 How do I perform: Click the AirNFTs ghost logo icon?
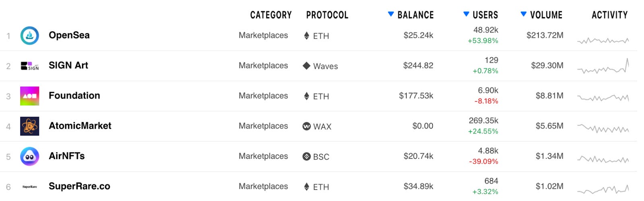(30, 156)
